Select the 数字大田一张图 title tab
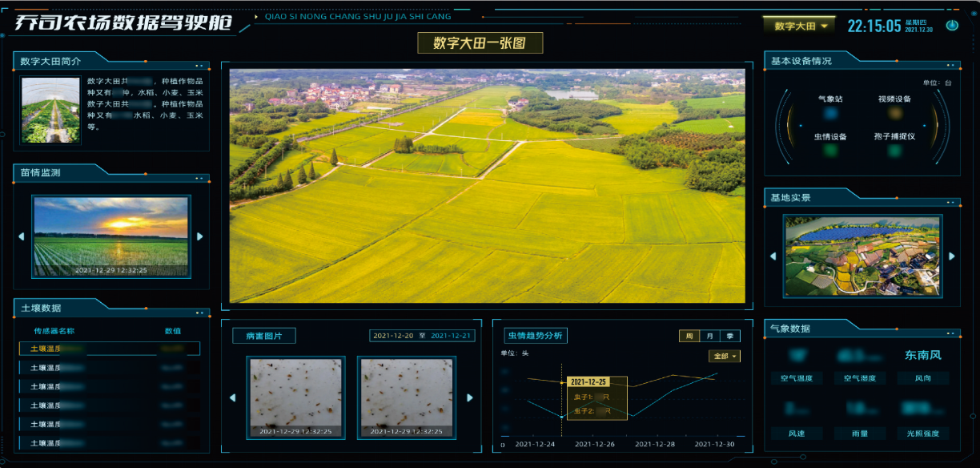This screenshot has width=980, height=468. tap(480, 43)
